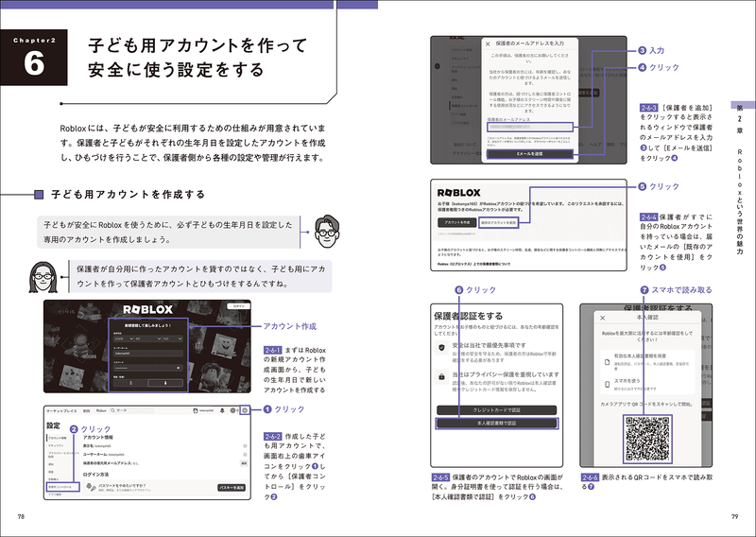
Task: Click the 保護者認証をする heading
Action: tap(469, 316)
